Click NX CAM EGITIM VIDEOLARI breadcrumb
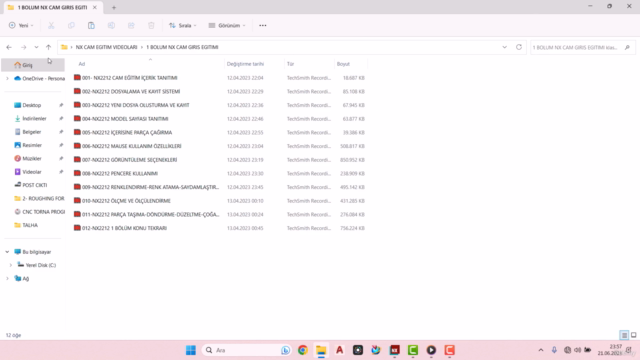The image size is (640, 360). (x=106, y=47)
